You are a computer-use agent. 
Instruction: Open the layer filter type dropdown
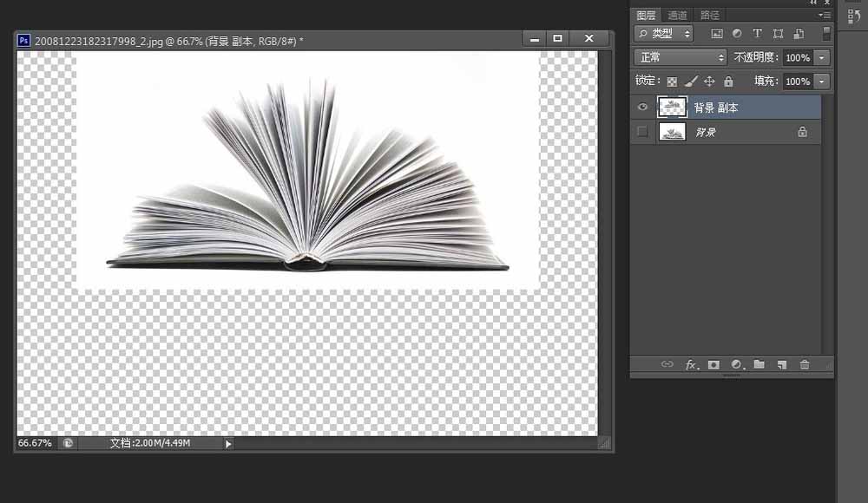[x=662, y=33]
